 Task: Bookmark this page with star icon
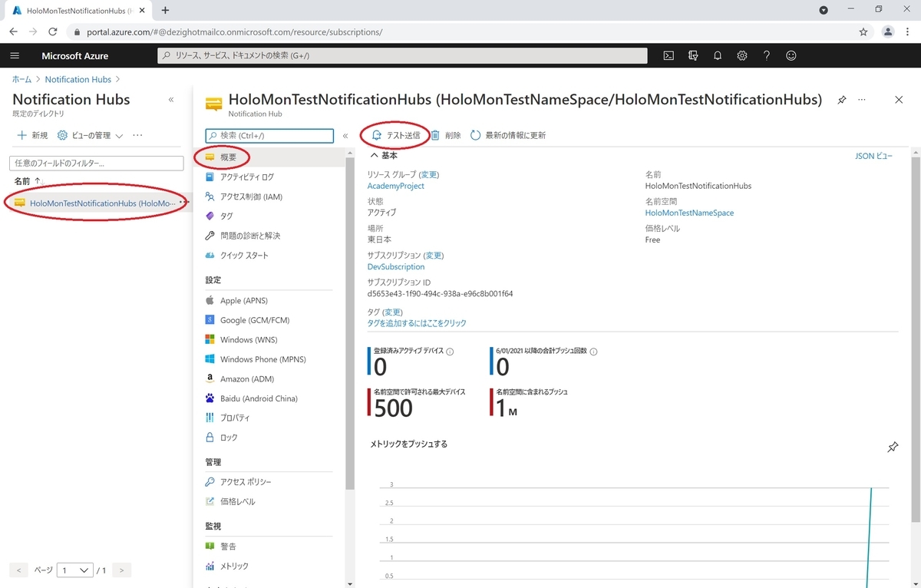(x=863, y=31)
